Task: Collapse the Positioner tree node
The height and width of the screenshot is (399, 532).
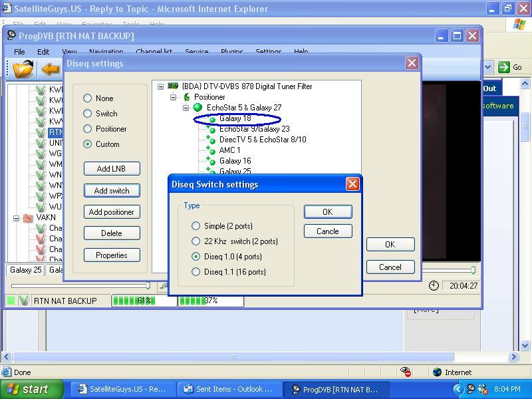Action: coord(173,97)
